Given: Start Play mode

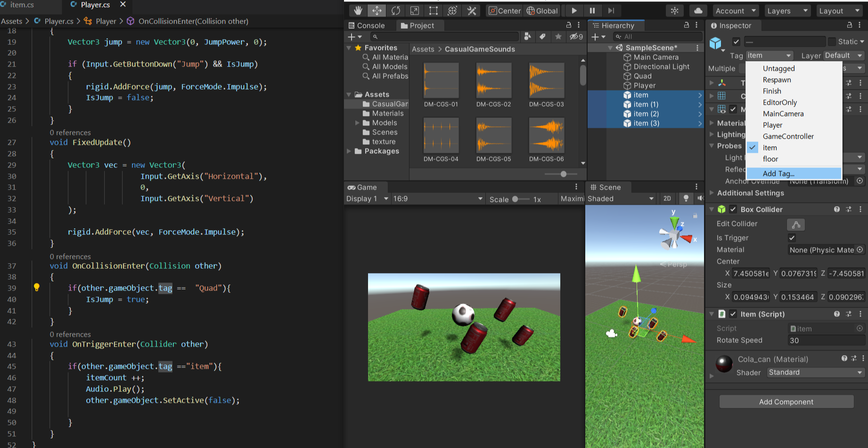Looking at the screenshot, I should 574,10.
